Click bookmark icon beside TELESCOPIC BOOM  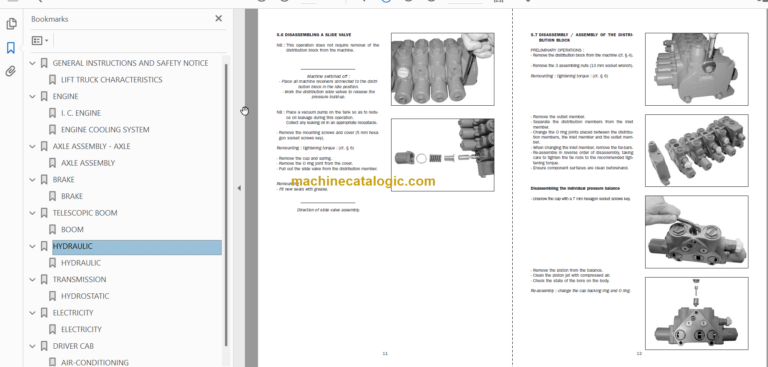point(44,213)
